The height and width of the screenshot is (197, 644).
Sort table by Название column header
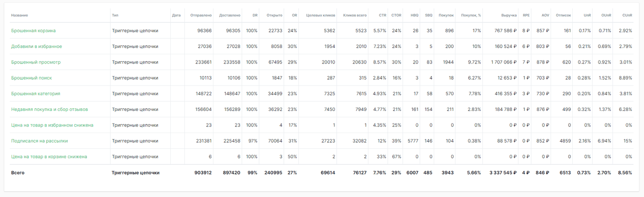point(19,15)
